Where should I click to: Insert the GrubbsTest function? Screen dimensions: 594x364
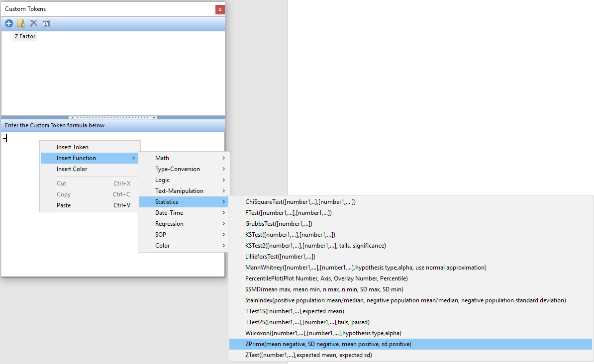coord(410,224)
